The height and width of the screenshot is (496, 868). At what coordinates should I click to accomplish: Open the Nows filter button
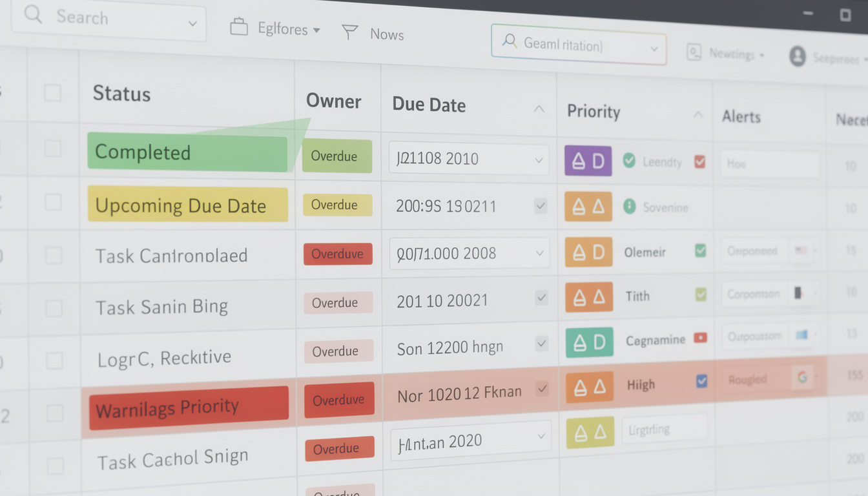point(373,33)
